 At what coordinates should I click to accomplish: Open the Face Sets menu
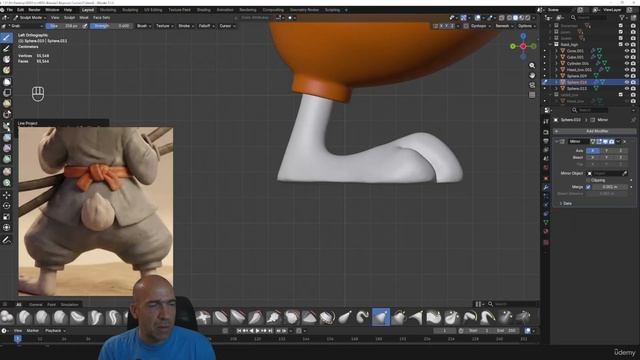tap(102, 18)
